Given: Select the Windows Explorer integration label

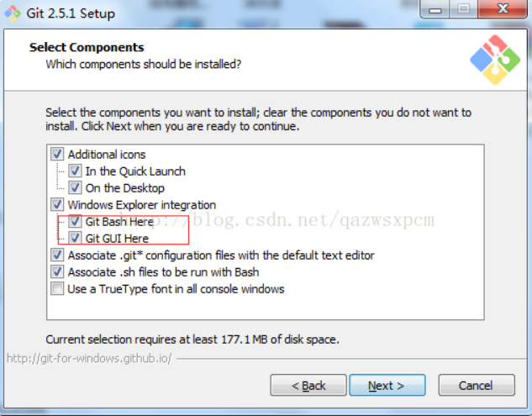Looking at the screenshot, I should (142, 205).
